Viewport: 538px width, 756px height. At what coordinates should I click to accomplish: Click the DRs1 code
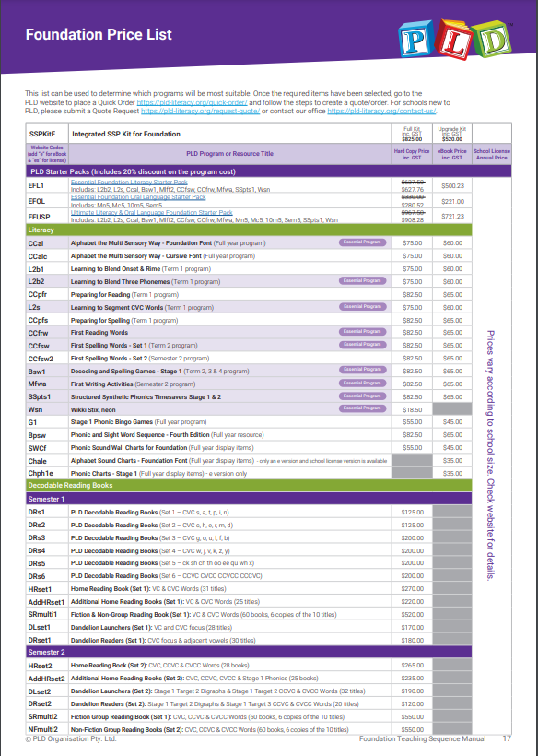tap(37, 512)
